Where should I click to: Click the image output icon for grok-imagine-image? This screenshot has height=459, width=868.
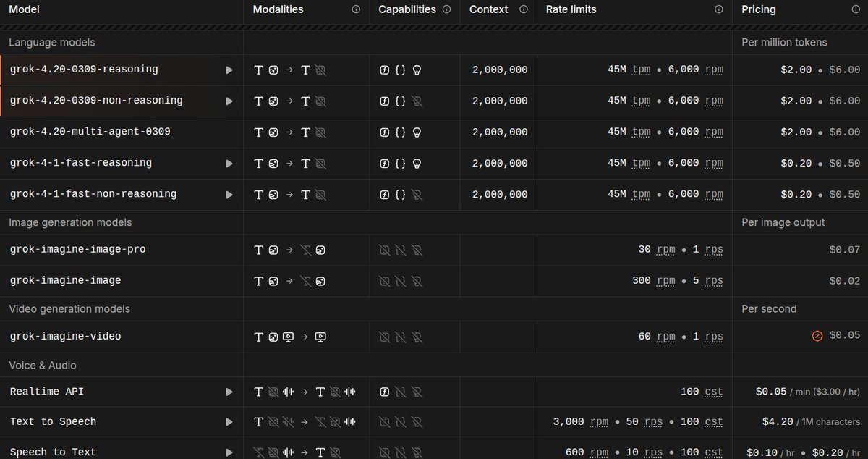(320, 281)
